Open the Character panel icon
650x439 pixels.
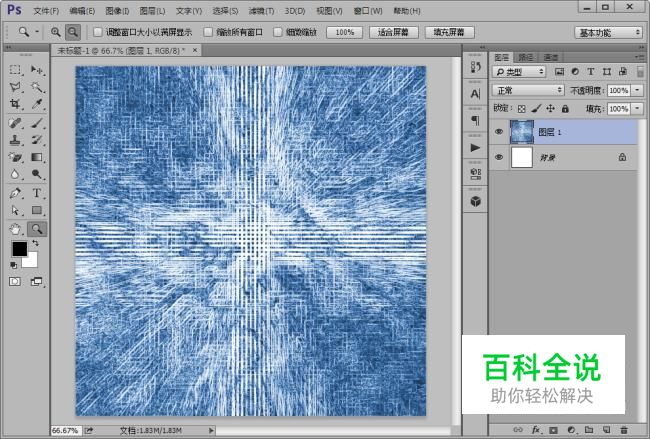tap(475, 94)
